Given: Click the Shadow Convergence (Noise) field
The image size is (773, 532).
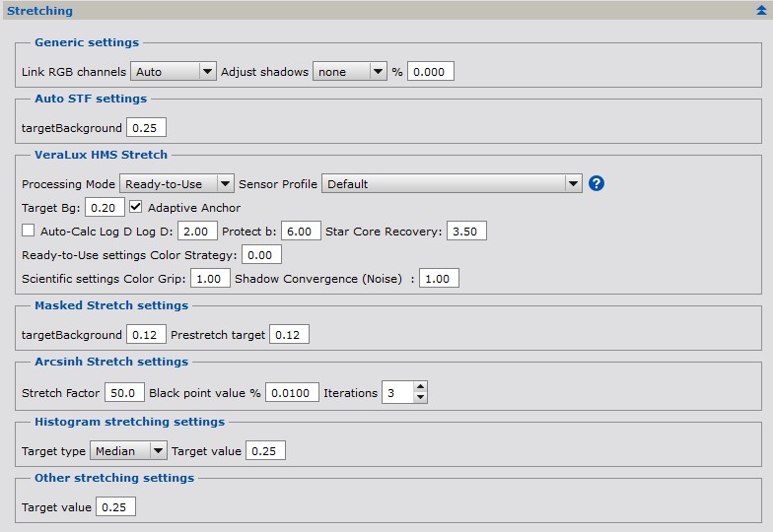Looking at the screenshot, I should pyautogui.click(x=439, y=279).
